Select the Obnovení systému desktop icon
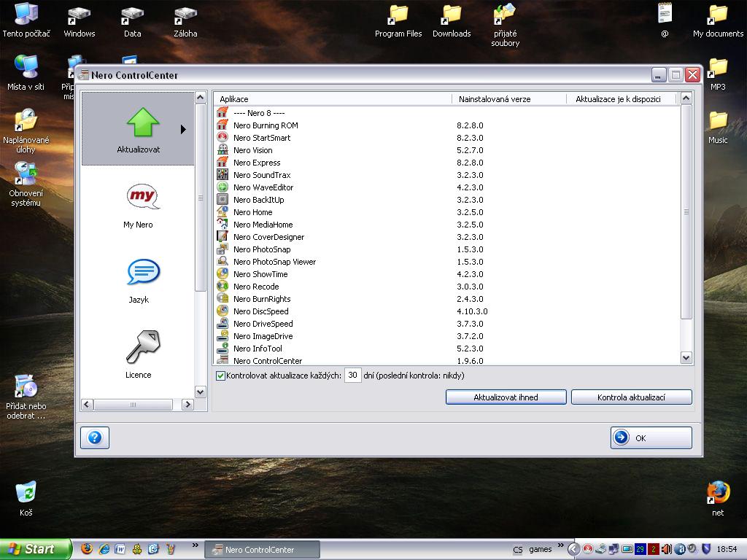The width and height of the screenshot is (747, 560). point(26,184)
